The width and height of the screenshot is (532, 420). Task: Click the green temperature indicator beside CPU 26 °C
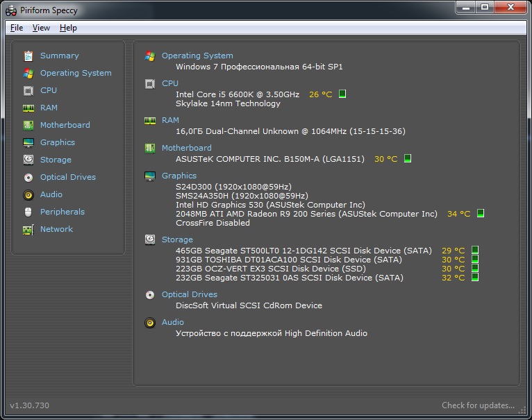point(342,94)
